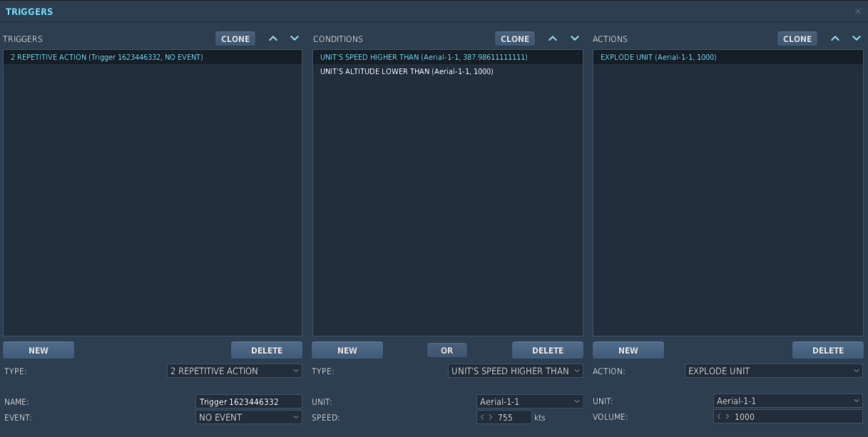Select condition UNIT'S SPEED HIGHER THAN row

[448, 57]
